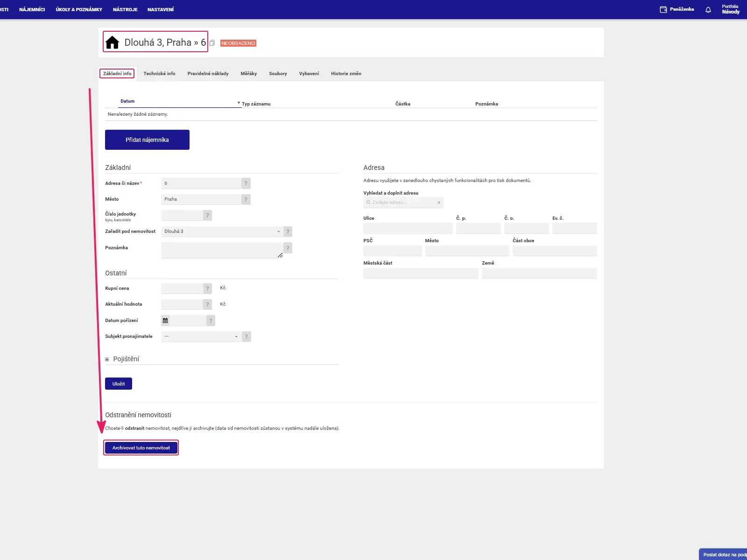The image size is (747, 560).
Task: Focus the Část obce field
Action: coord(555,251)
